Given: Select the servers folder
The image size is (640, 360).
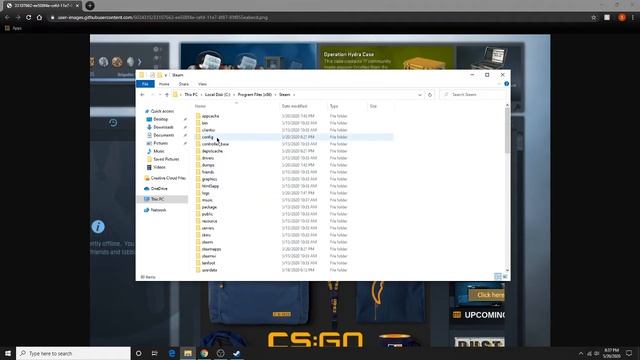Looking at the screenshot, I should click(x=208, y=228).
